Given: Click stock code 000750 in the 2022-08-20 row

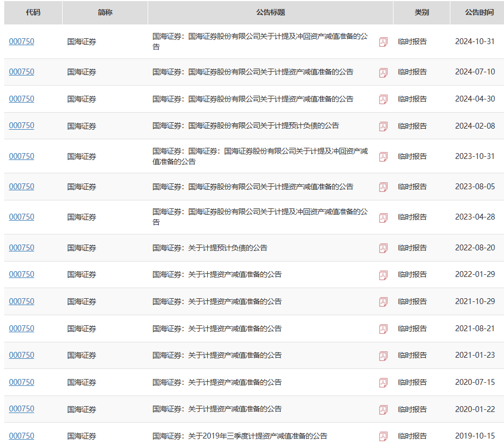Looking at the screenshot, I should pos(22,248).
